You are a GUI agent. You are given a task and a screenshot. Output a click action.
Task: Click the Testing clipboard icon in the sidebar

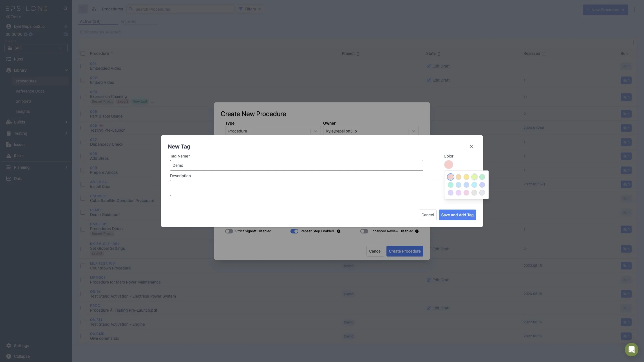pos(9,133)
